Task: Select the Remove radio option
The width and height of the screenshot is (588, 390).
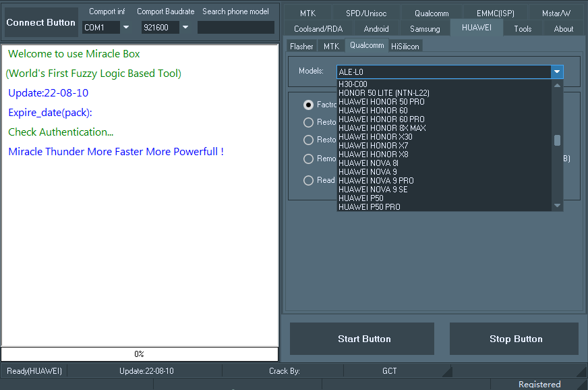Action: click(309, 159)
